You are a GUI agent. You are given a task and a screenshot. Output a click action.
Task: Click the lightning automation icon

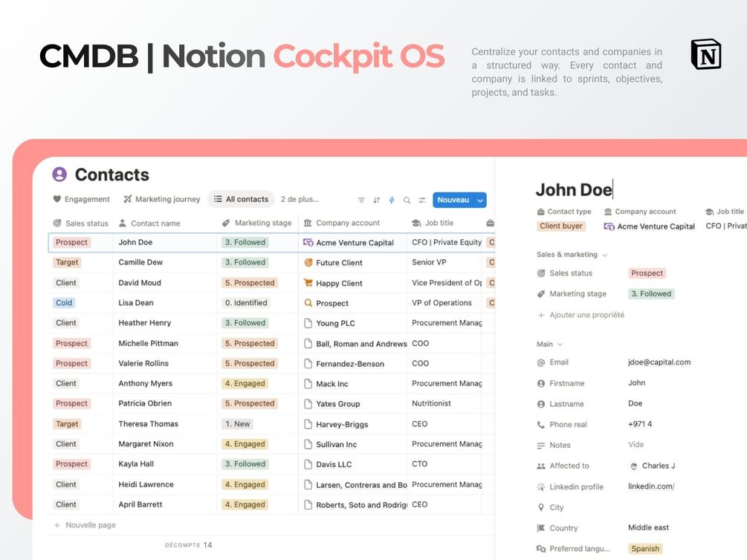[x=392, y=200]
